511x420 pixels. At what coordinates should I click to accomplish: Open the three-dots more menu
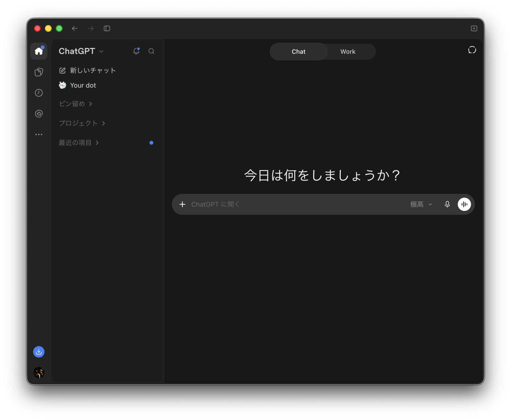click(39, 134)
